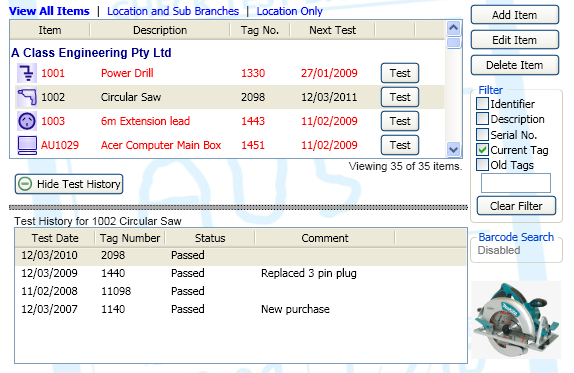Enable the Identifier filter checkbox
Viewport: 574px width, 373px height.
[x=482, y=104]
